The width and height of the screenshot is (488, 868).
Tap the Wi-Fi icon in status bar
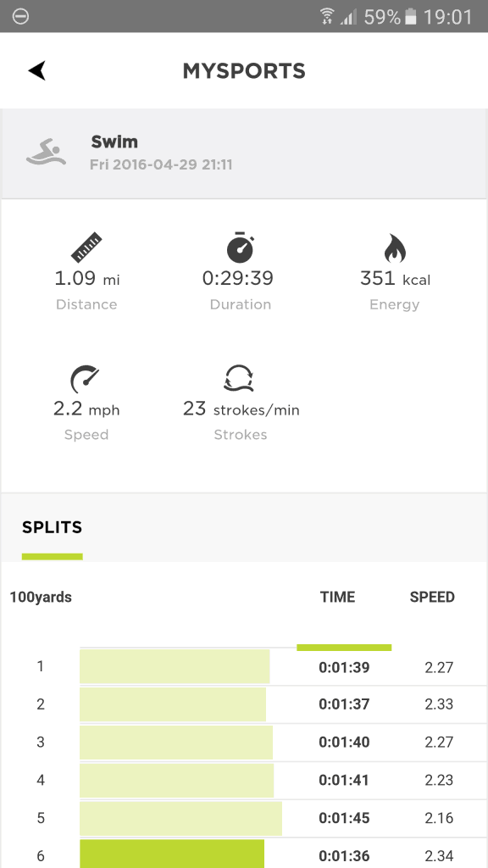pos(328,17)
